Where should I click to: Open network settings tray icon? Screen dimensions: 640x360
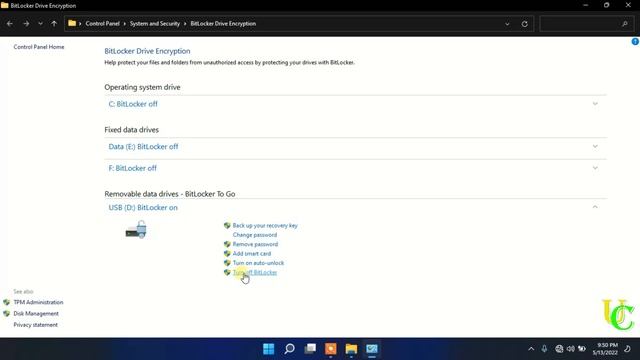pos(559,349)
